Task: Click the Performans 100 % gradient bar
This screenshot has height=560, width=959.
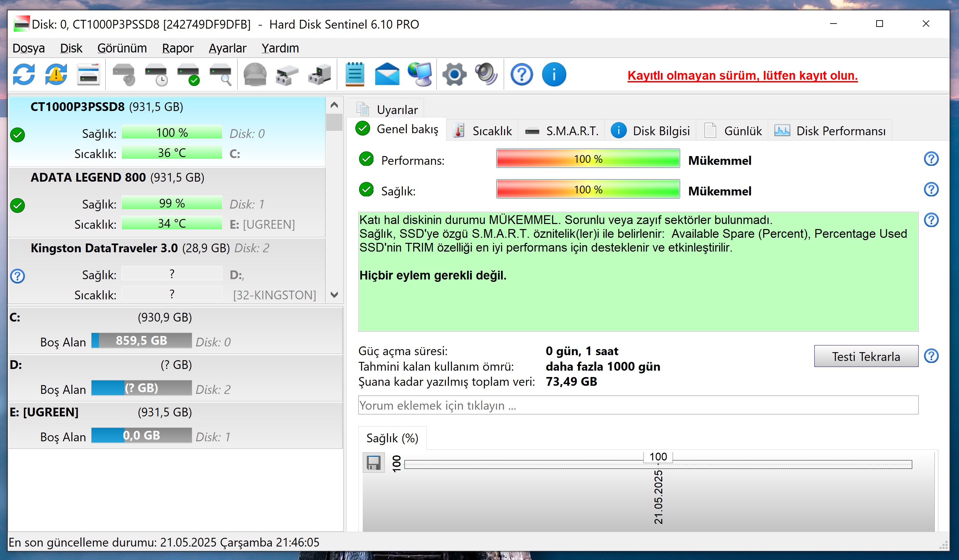Action: tap(588, 159)
